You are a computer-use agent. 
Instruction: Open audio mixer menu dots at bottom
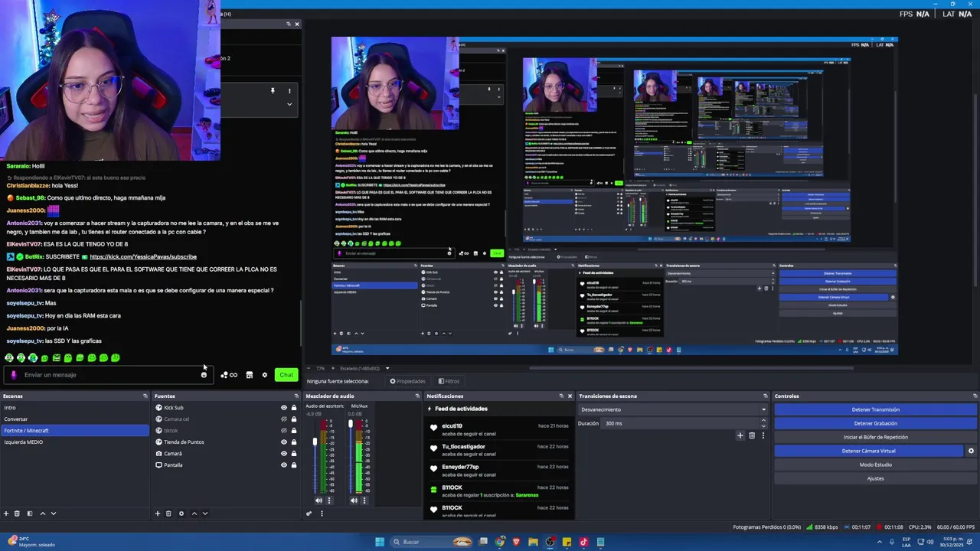click(322, 514)
